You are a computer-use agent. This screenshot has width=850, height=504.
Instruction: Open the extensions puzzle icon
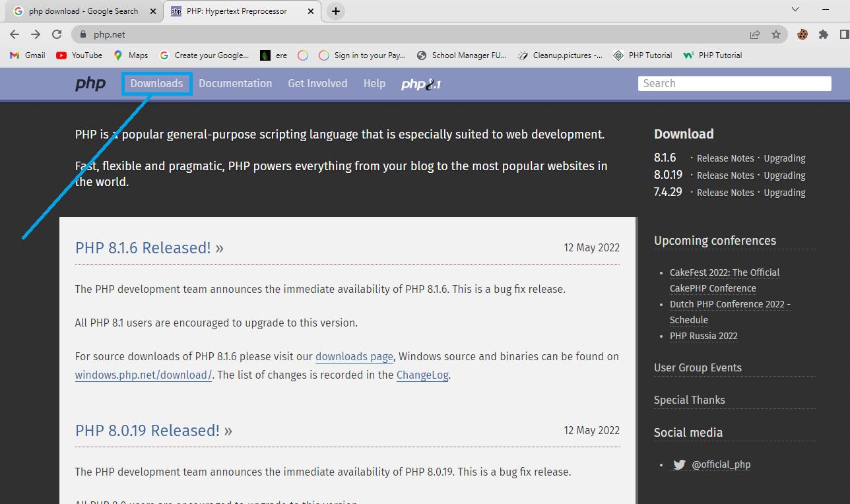point(823,34)
